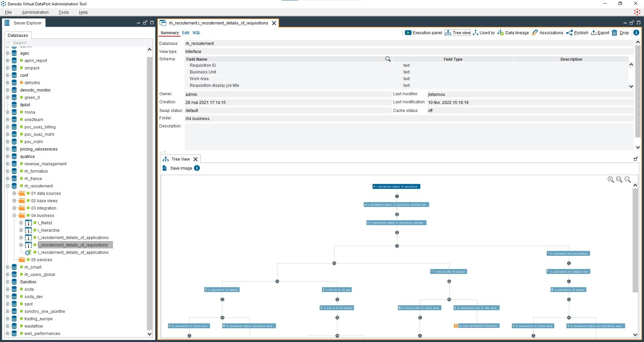The width and height of the screenshot is (644, 342).
Task: Zoom out of the tree diagram
Action: click(628, 180)
